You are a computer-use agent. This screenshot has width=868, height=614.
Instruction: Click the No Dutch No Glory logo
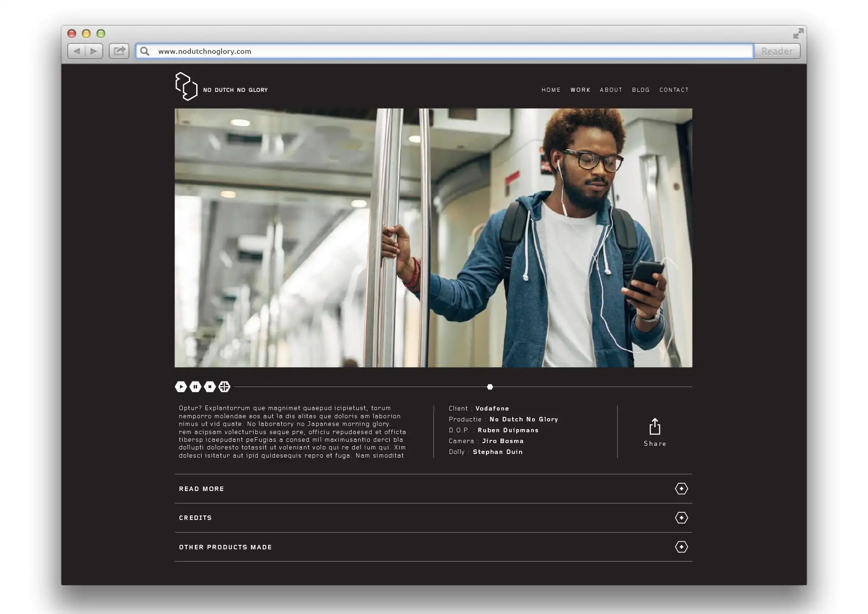(186, 86)
